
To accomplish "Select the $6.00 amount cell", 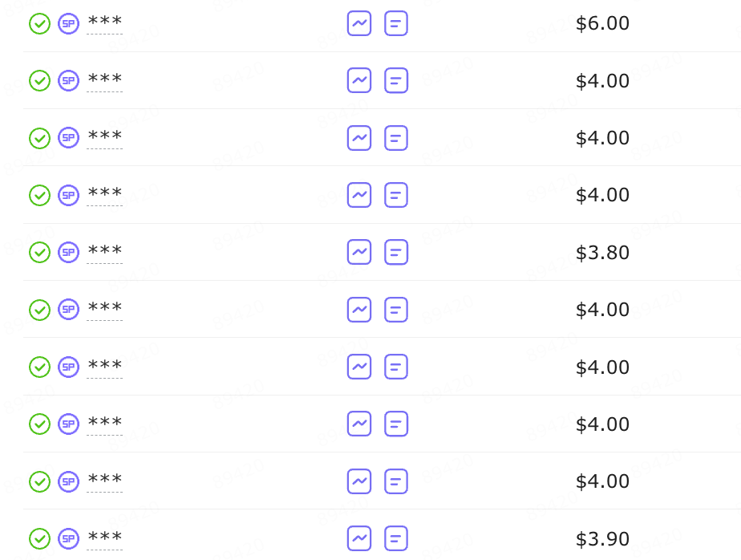I will pyautogui.click(x=602, y=23).
